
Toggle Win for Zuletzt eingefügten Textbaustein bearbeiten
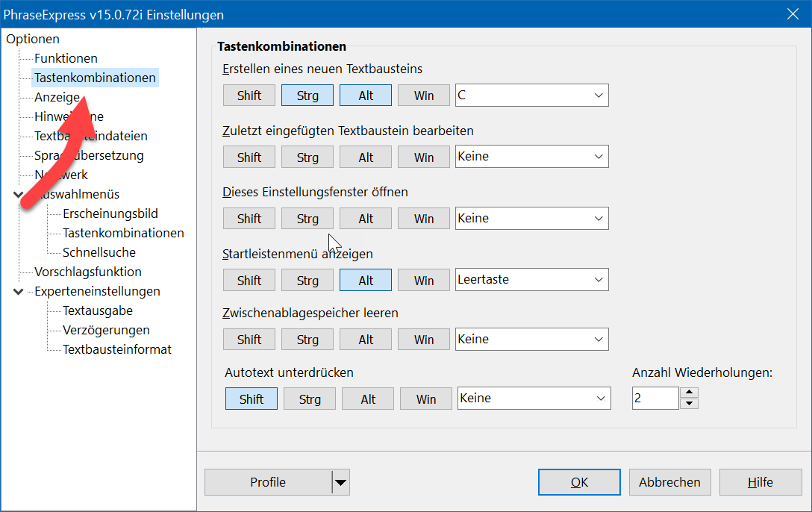click(x=424, y=157)
